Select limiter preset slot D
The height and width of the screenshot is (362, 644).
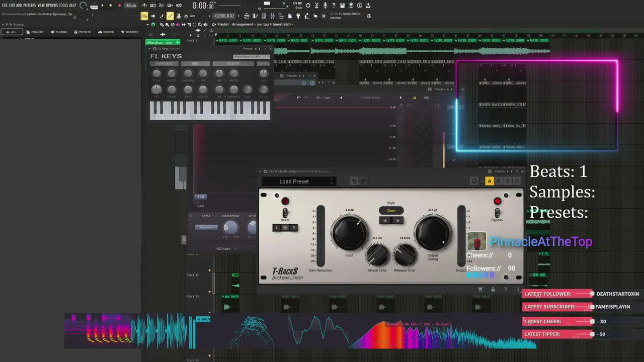pyautogui.click(x=517, y=181)
